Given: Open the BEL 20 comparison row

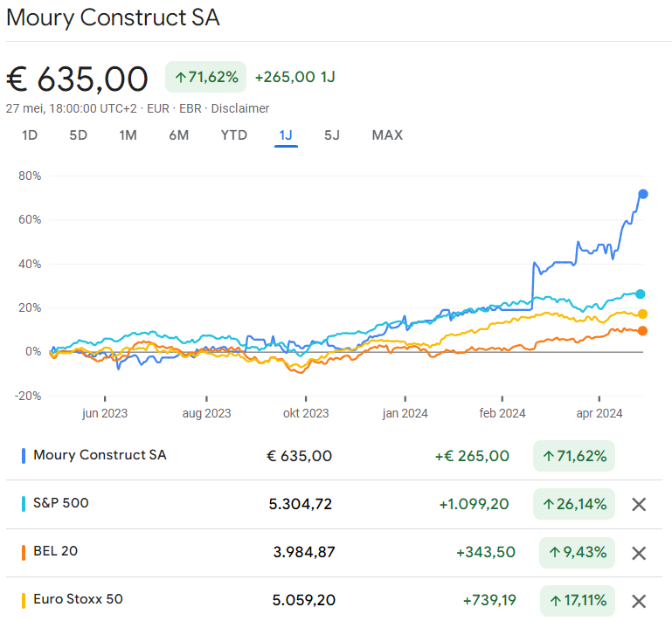Looking at the screenshot, I should [x=56, y=551].
